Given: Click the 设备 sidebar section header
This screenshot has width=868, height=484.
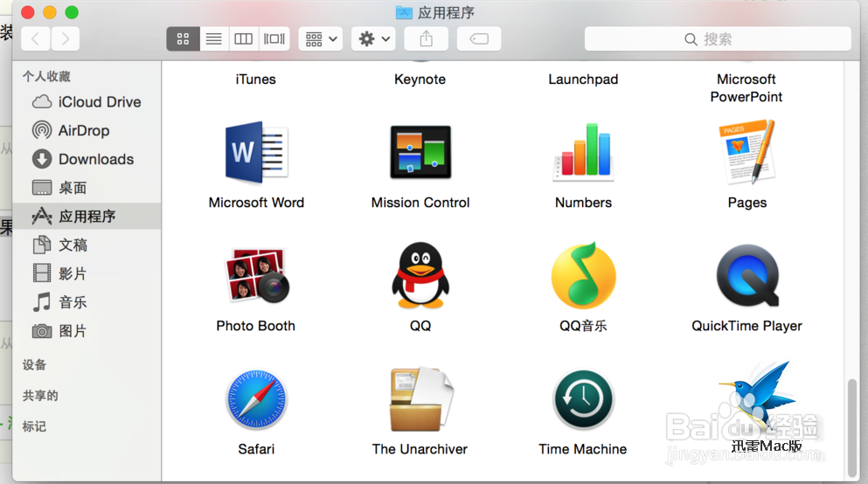Looking at the screenshot, I should 34,365.
